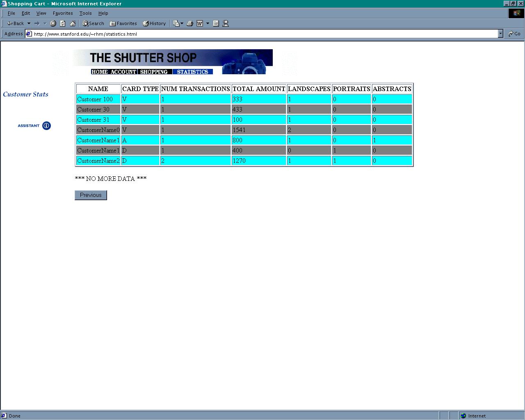
Task: Click the Assistant info icon
Action: tap(46, 126)
